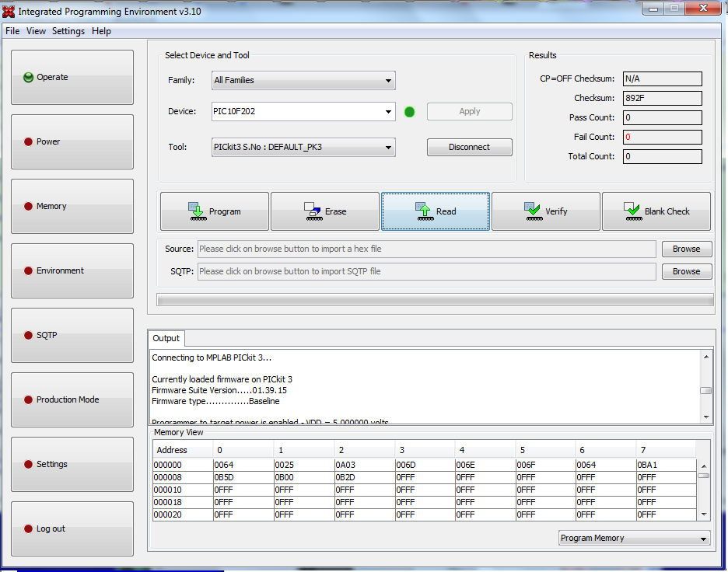Browse for an SQTP file
This screenshot has height=572, width=728.
[686, 271]
